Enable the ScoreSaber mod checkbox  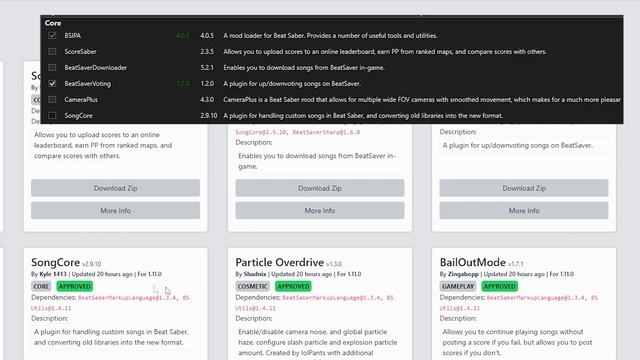(52, 51)
